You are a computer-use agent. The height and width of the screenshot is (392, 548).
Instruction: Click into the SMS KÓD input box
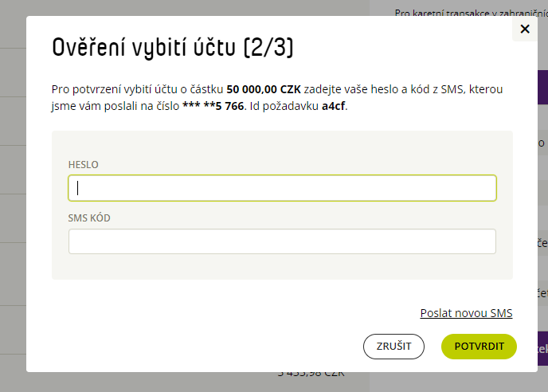282,241
